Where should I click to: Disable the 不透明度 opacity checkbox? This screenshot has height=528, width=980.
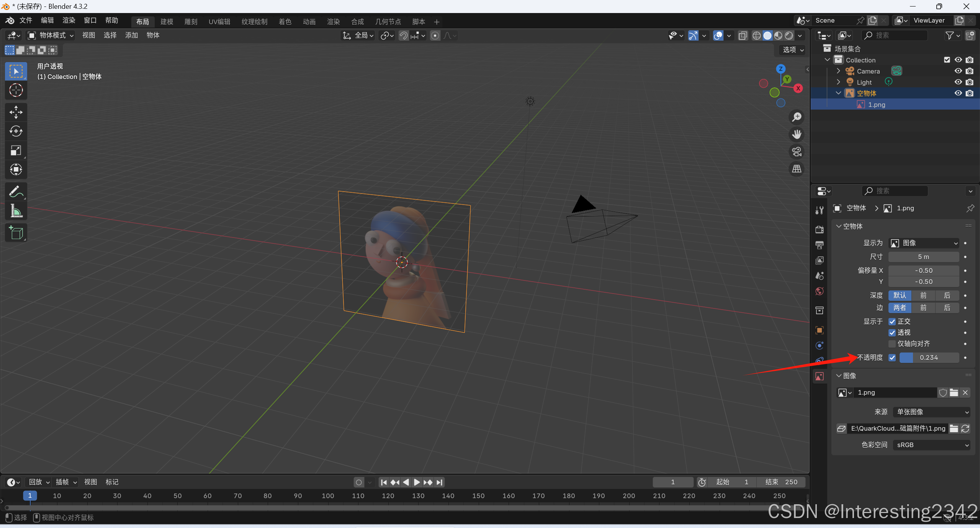coord(892,357)
